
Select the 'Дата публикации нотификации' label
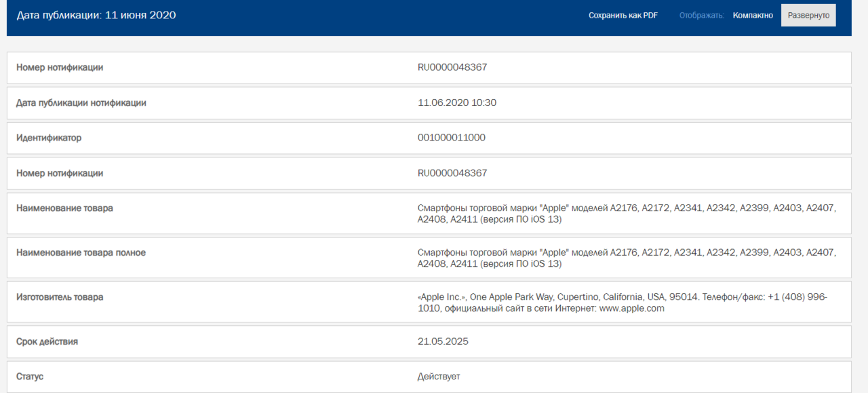81,103
